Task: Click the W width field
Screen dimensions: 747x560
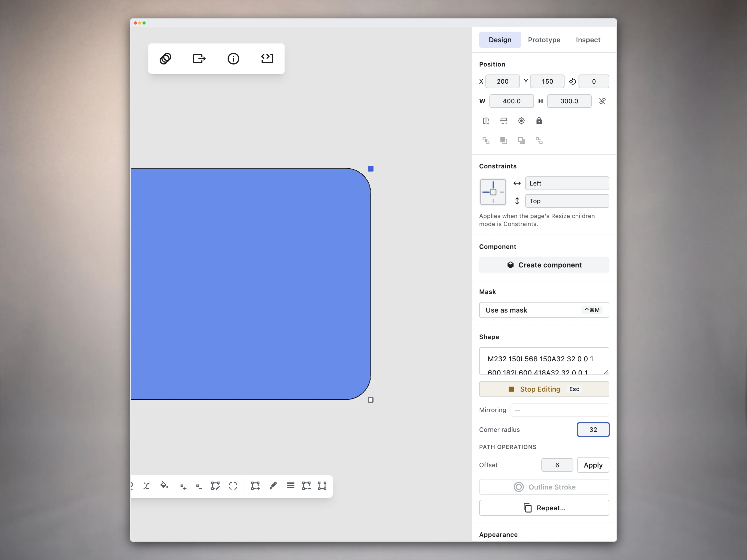Action: click(x=512, y=101)
